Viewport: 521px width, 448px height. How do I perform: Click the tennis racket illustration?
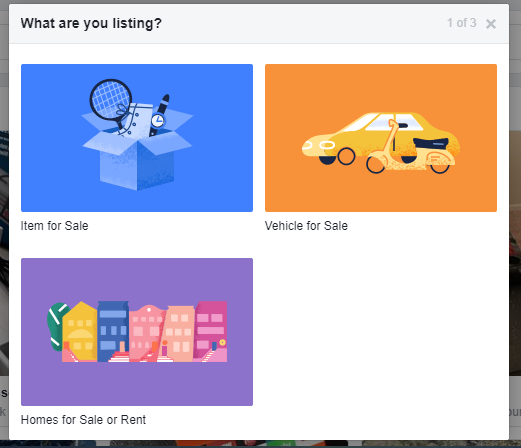110,100
